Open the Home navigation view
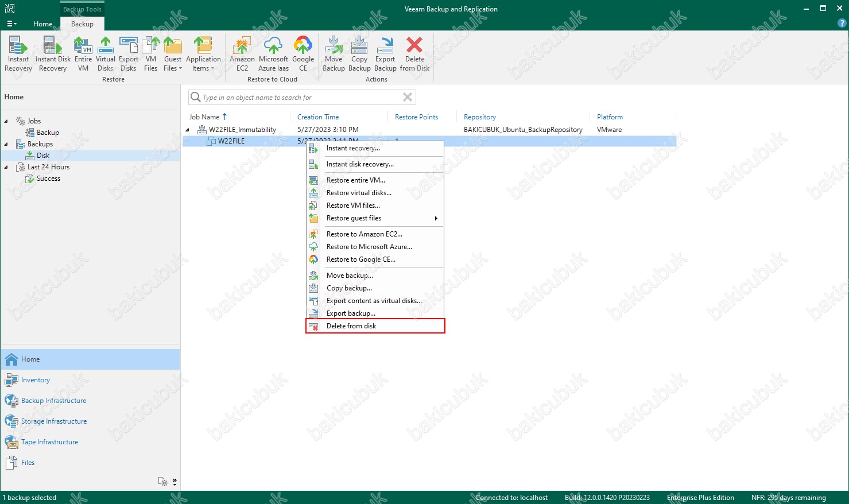Viewport: 849px width, 504px height. [x=91, y=359]
